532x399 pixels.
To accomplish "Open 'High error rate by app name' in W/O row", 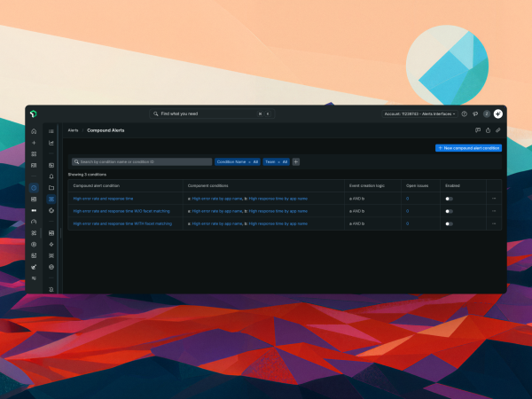I will click(x=217, y=211).
